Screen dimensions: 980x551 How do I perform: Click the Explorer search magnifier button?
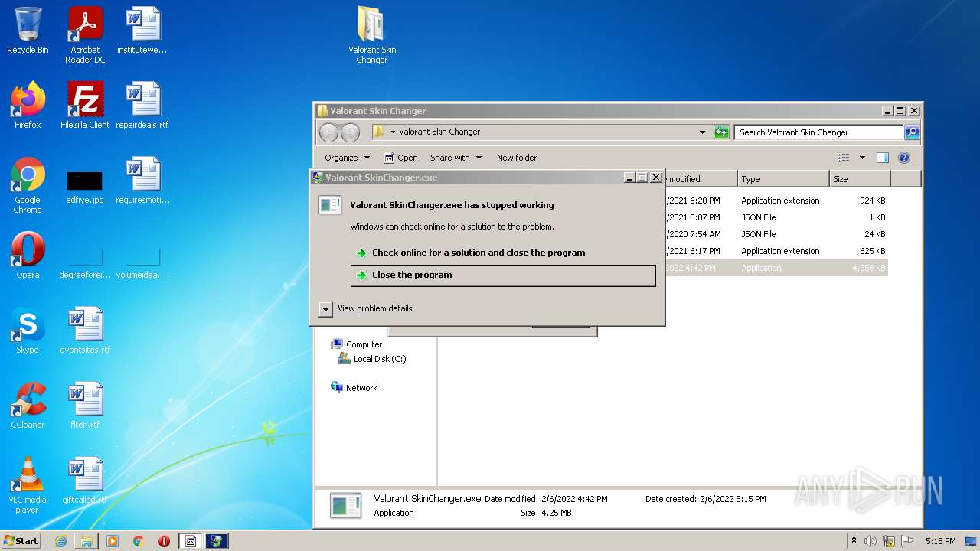tap(911, 132)
